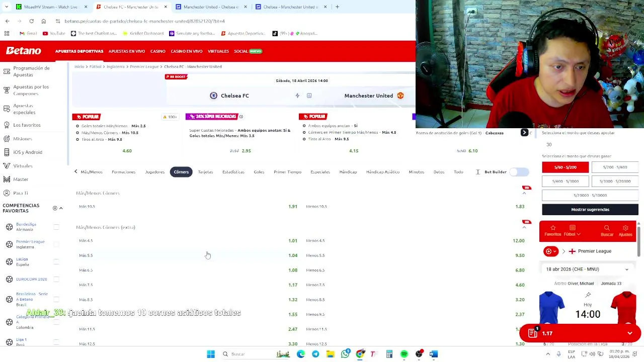Click the lightning icon in match header
The height and width of the screenshot is (362, 644).
[x=297, y=96]
